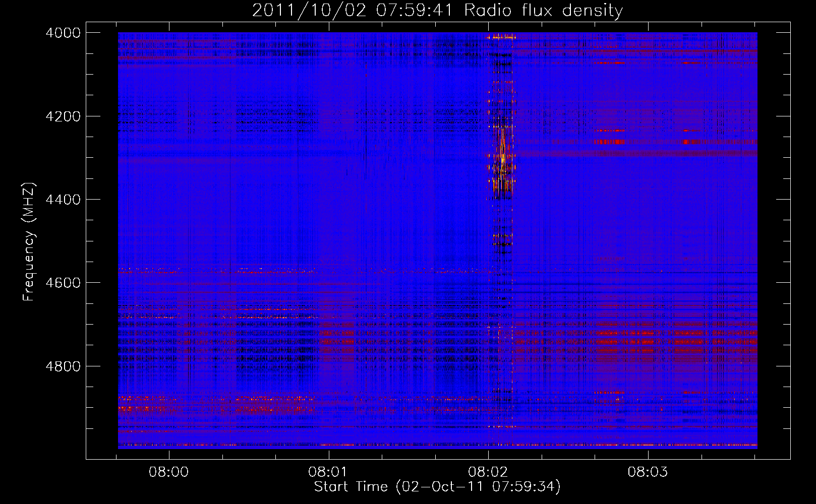816x504 pixels.
Task: Click the '4800' frequency axis label
Action: pyautogui.click(x=63, y=366)
